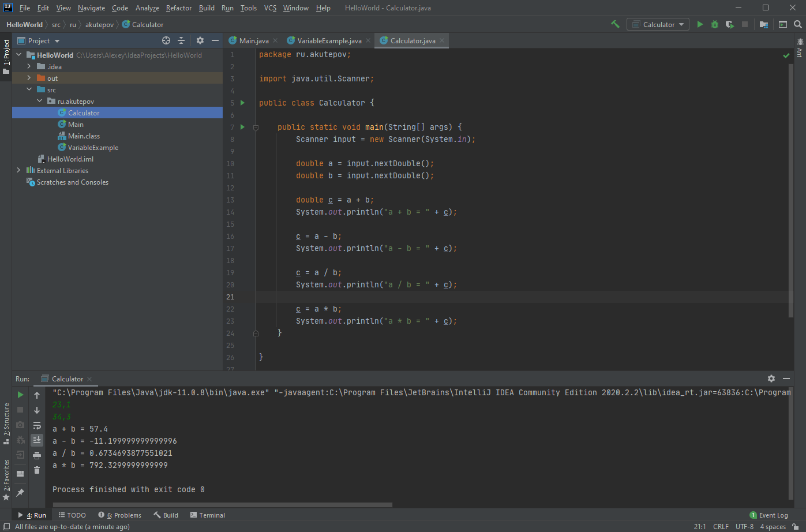Open the Calculator run configuration dropdown
This screenshot has height=532, width=806.
(658, 24)
